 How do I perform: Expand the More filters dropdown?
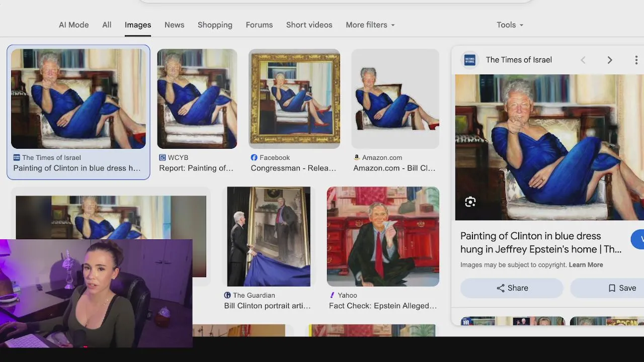coord(370,25)
